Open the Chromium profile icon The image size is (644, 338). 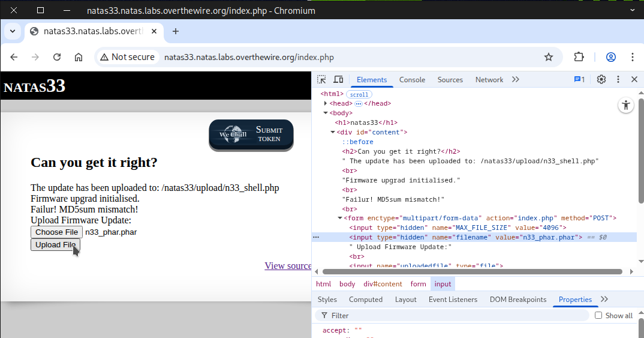coord(611,57)
